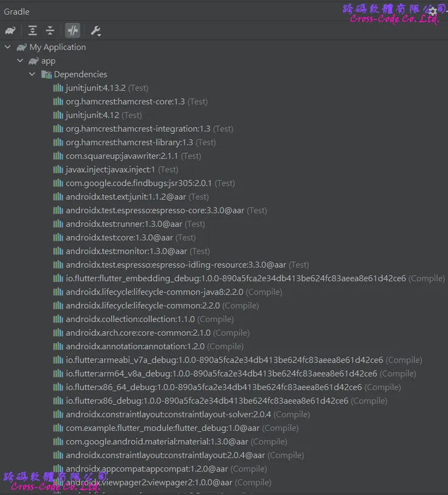This screenshot has height=495, width=448.
Task: Click the Dependencies folder icon
Action: (47, 74)
